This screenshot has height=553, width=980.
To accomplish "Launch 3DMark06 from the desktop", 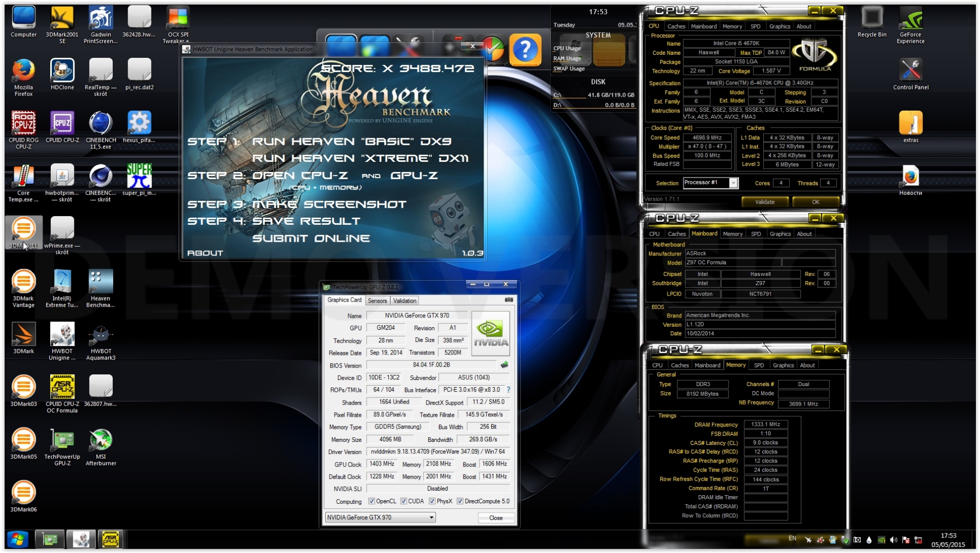I will click(24, 496).
